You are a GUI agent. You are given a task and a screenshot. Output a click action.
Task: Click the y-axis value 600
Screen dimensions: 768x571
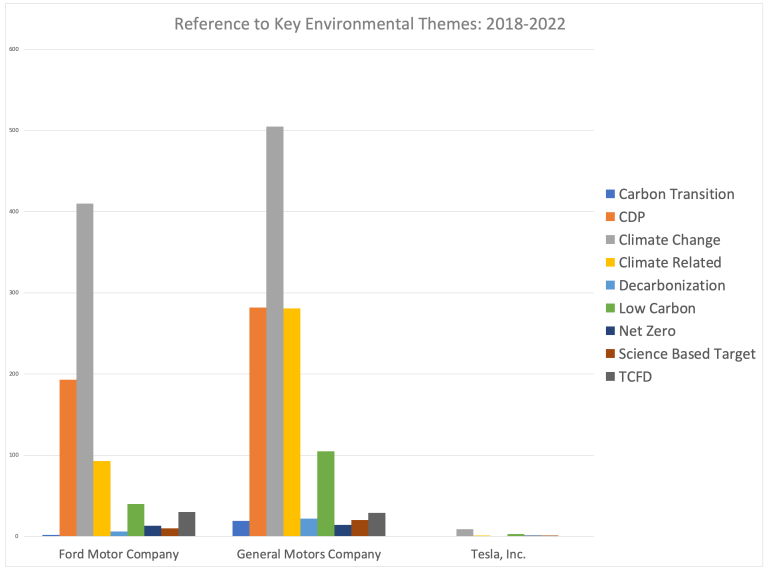pos(14,49)
